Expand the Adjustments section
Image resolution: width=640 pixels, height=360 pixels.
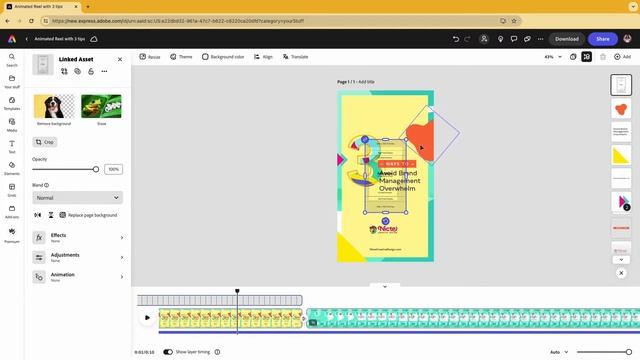click(x=78, y=257)
